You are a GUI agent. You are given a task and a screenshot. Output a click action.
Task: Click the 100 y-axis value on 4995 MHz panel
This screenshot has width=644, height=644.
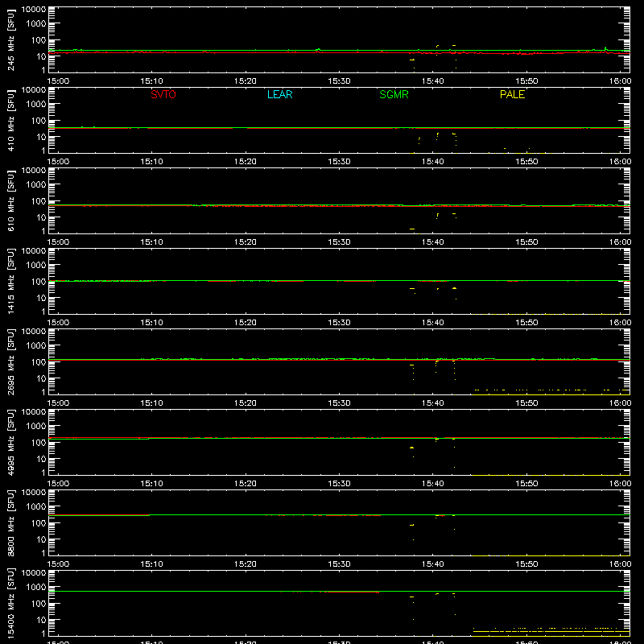click(x=39, y=443)
